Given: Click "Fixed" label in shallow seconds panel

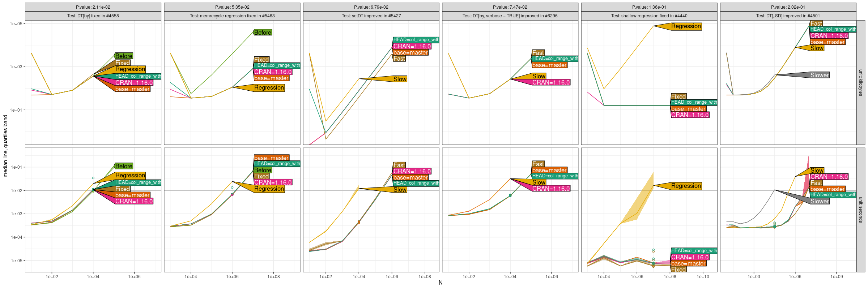Looking at the screenshot, I should coord(678,269).
